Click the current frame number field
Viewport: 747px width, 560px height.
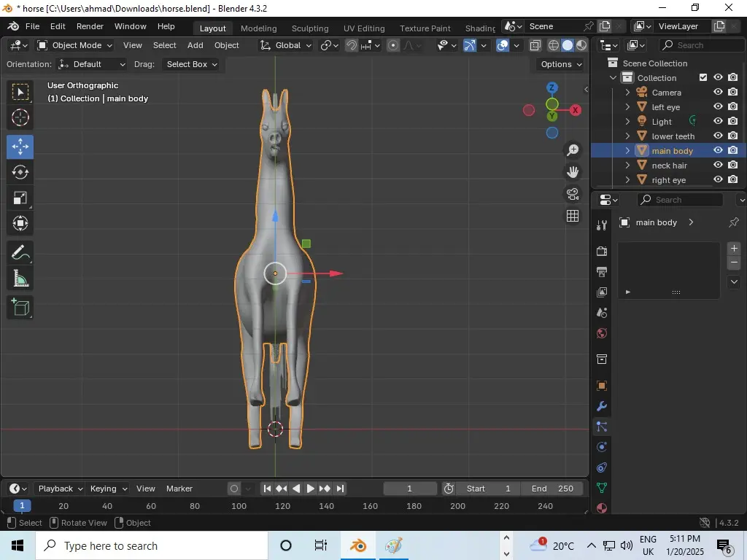pyautogui.click(x=410, y=489)
